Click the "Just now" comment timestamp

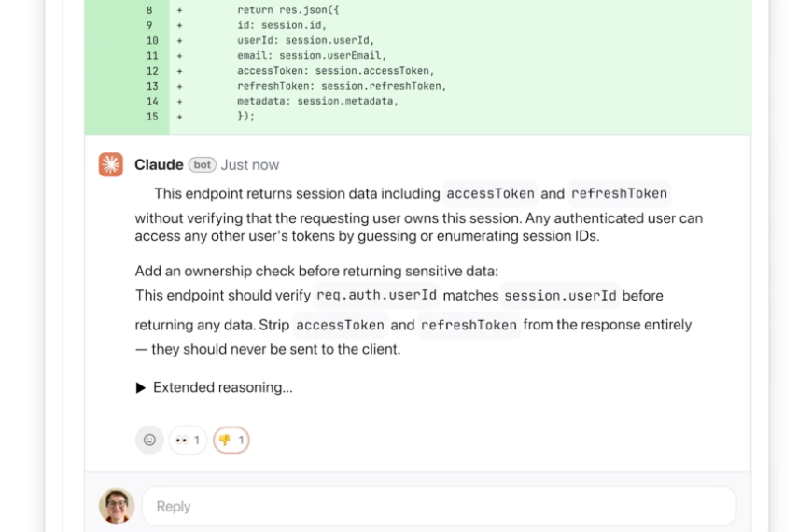(x=250, y=164)
